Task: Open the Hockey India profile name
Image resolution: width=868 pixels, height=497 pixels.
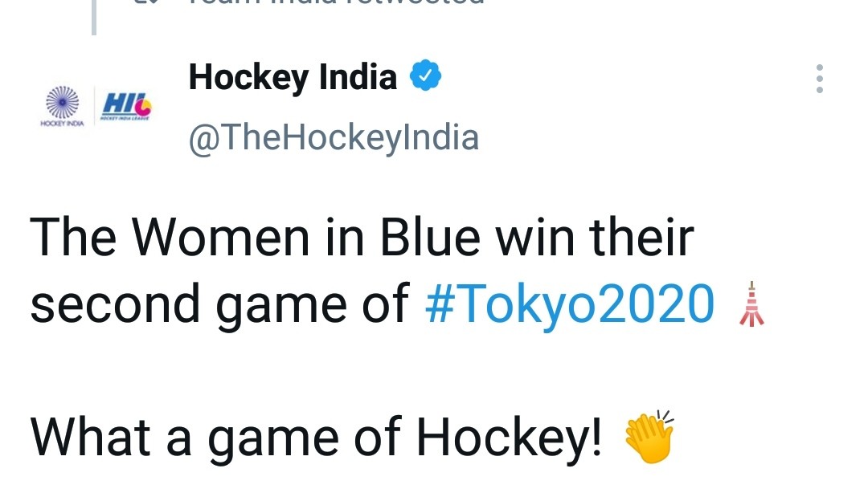Action: [293, 78]
